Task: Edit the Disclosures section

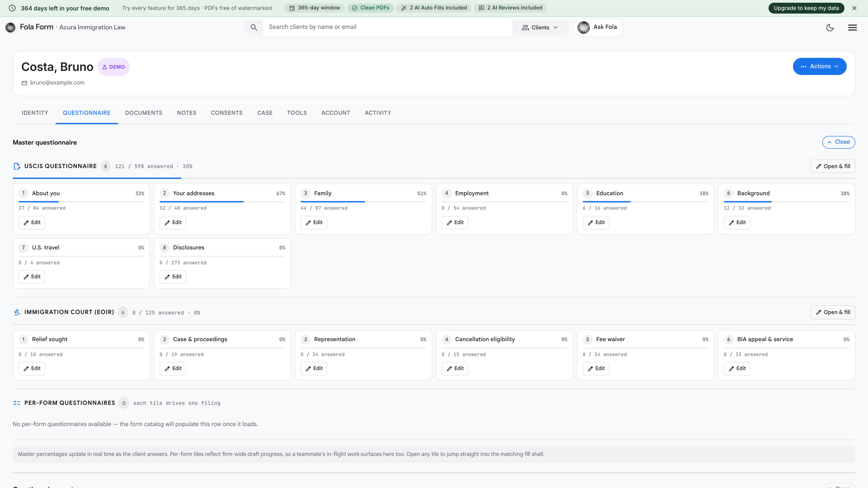Action: (x=173, y=277)
